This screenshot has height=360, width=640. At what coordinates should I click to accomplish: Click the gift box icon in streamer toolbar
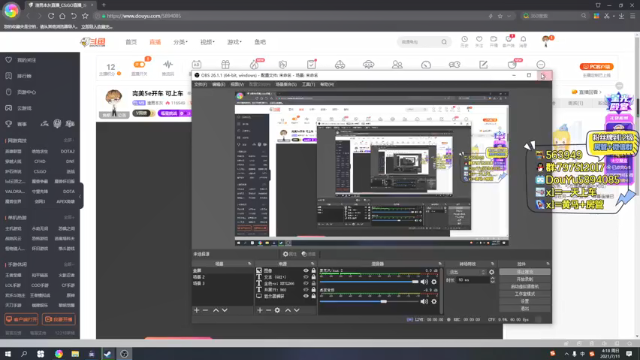[225, 64]
